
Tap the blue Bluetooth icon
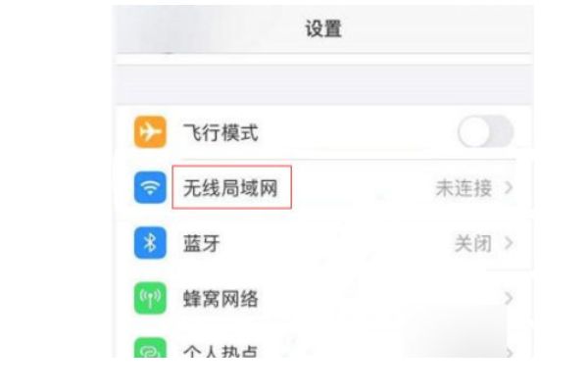[x=150, y=243]
